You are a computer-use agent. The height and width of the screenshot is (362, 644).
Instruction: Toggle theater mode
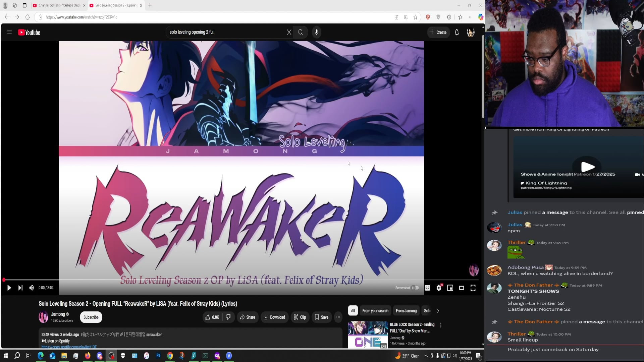462,288
